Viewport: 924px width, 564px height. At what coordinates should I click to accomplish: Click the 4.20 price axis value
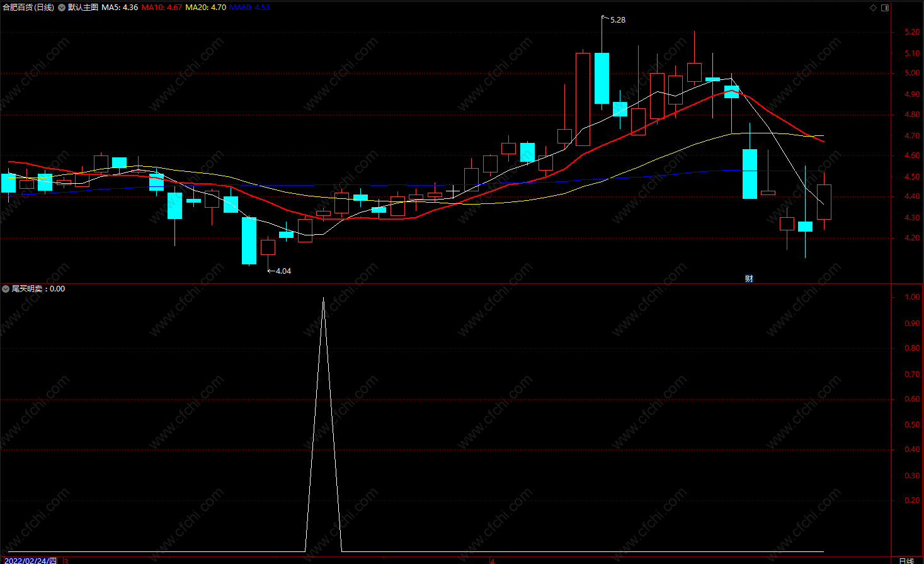point(912,239)
